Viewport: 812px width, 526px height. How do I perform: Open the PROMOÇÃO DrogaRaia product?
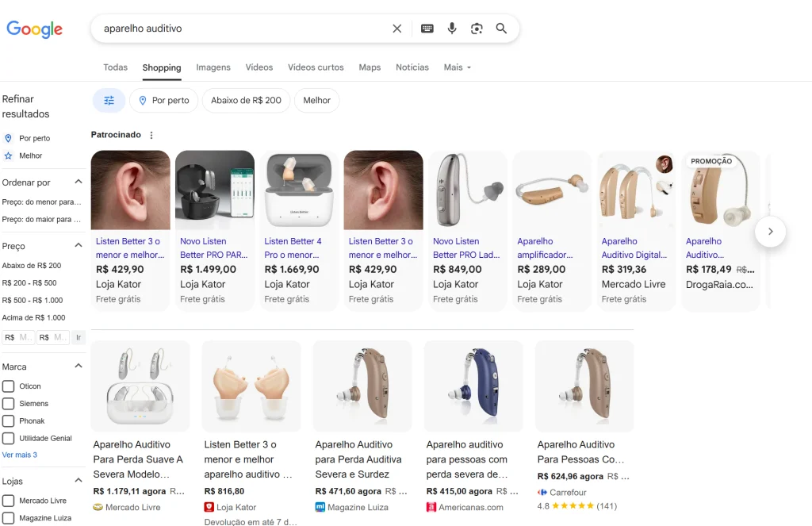point(721,231)
